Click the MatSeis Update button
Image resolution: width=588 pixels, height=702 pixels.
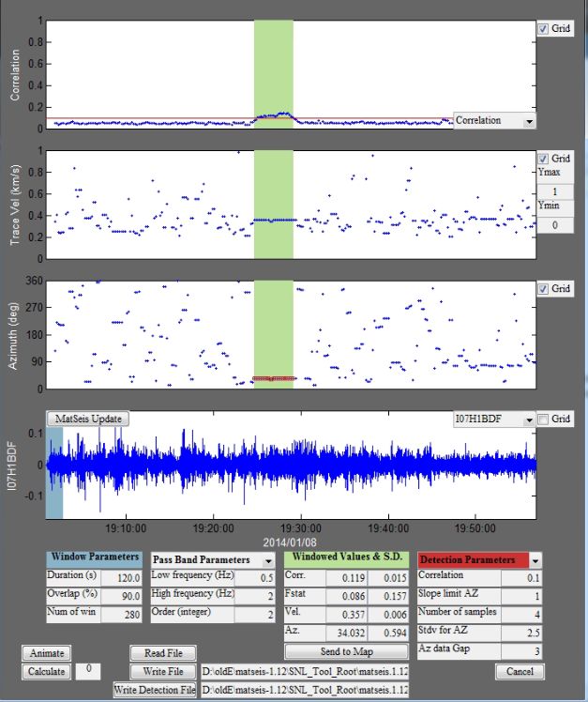coord(90,419)
